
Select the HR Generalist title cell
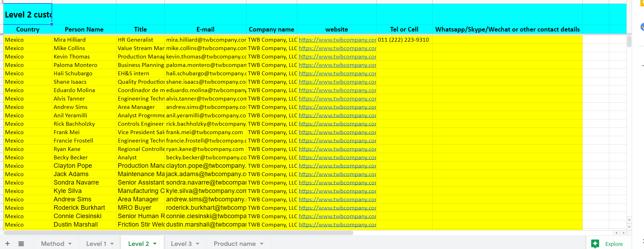coord(140,40)
